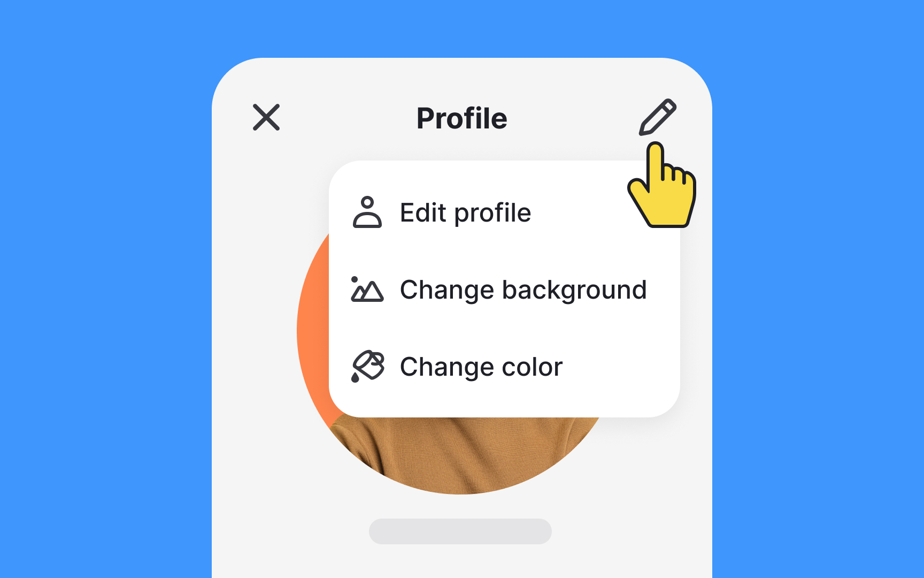The image size is (924, 578).
Task: Choose Change background from the menu
Action: tap(504, 290)
